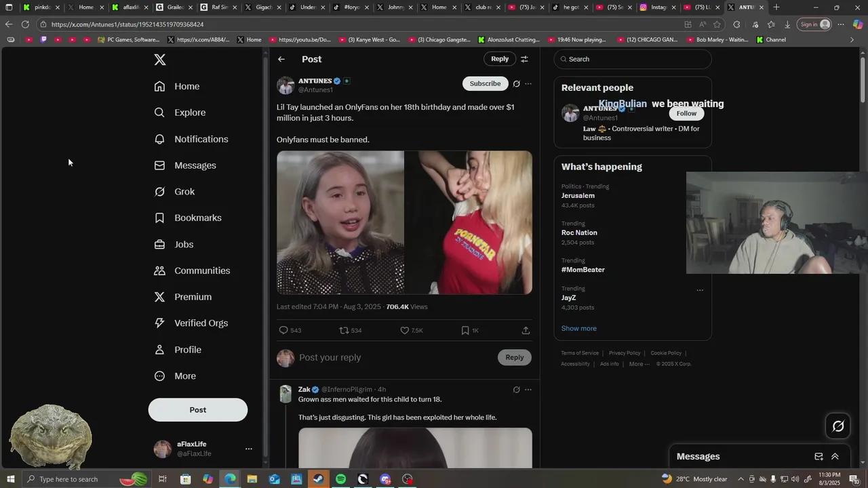Repost using the 534 retweet icon
Viewport: 868px width, 488px height.
(344, 330)
